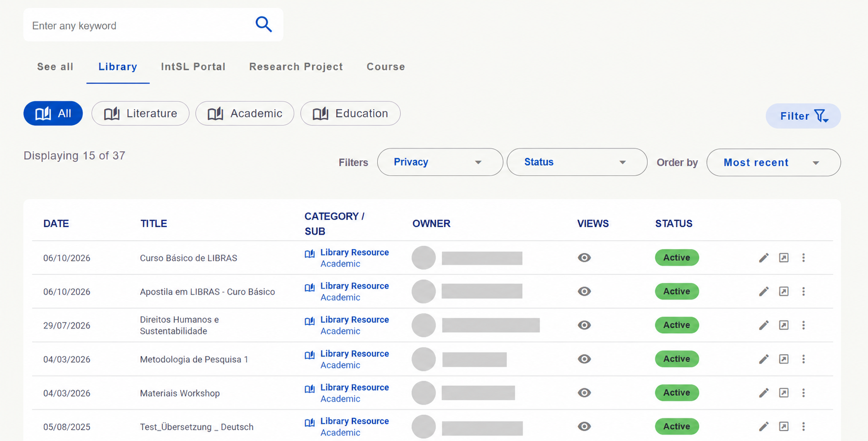Open more options for Curso Básico de LIBRAS
Screen dimensions: 868x441
click(x=803, y=257)
